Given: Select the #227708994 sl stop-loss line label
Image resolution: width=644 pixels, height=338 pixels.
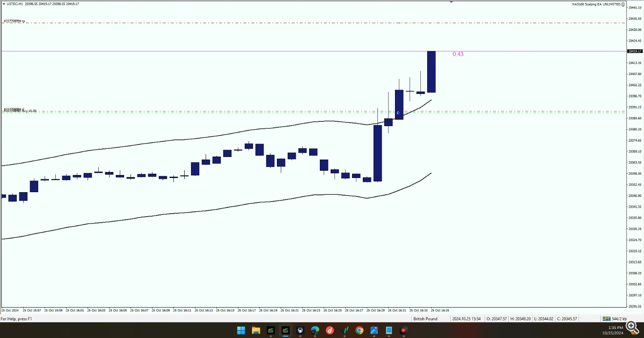Looking at the screenshot, I should click(x=14, y=109).
